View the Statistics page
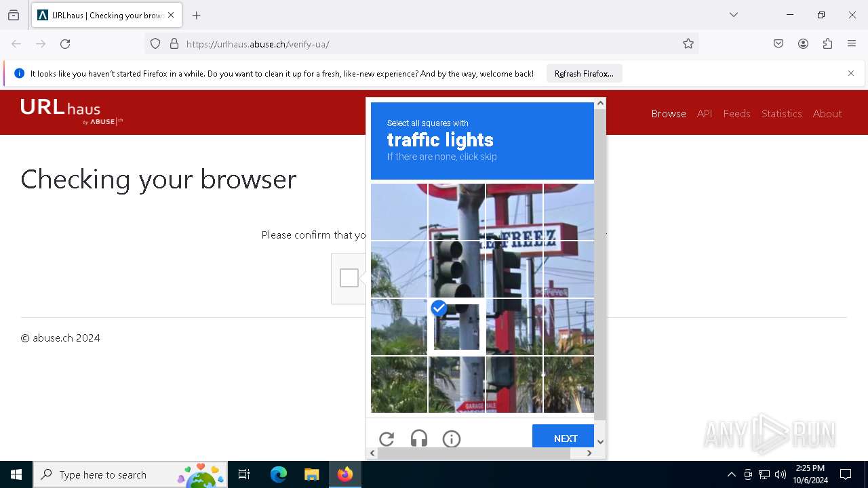 pyautogui.click(x=781, y=113)
